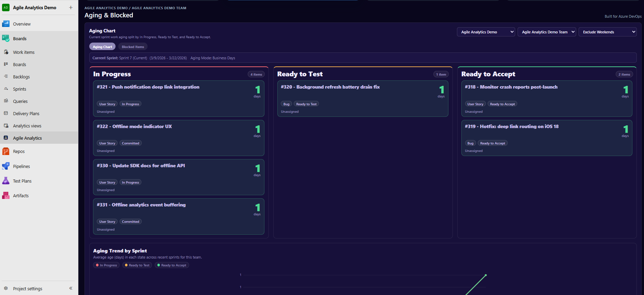
Task: Toggle Ready to Test legend series
Action: [x=137, y=265]
